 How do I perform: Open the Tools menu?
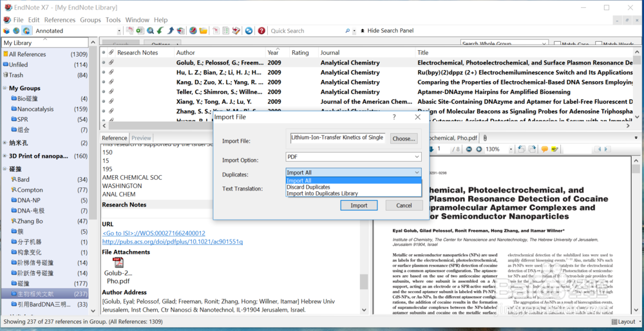click(x=113, y=20)
